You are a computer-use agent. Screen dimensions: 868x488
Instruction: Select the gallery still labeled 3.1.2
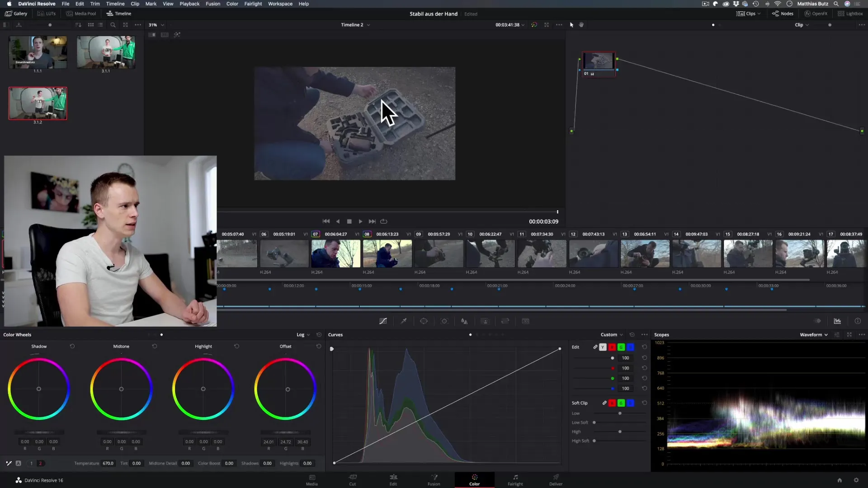click(x=38, y=103)
